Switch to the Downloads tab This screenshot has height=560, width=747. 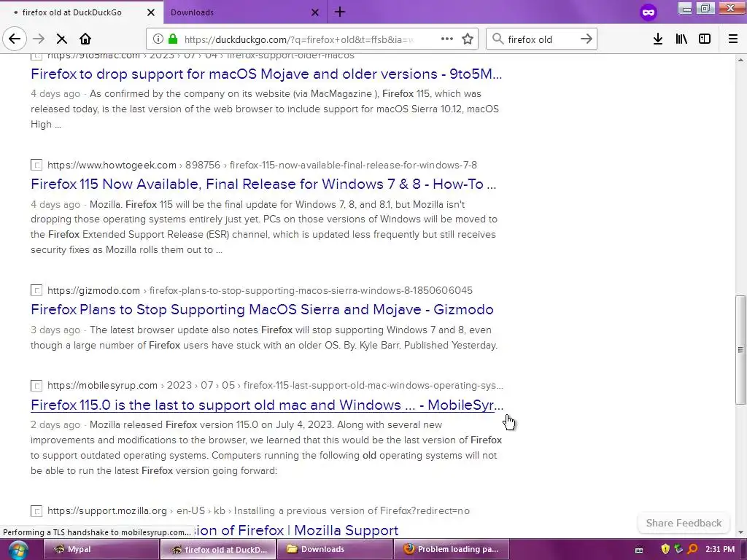click(246, 12)
